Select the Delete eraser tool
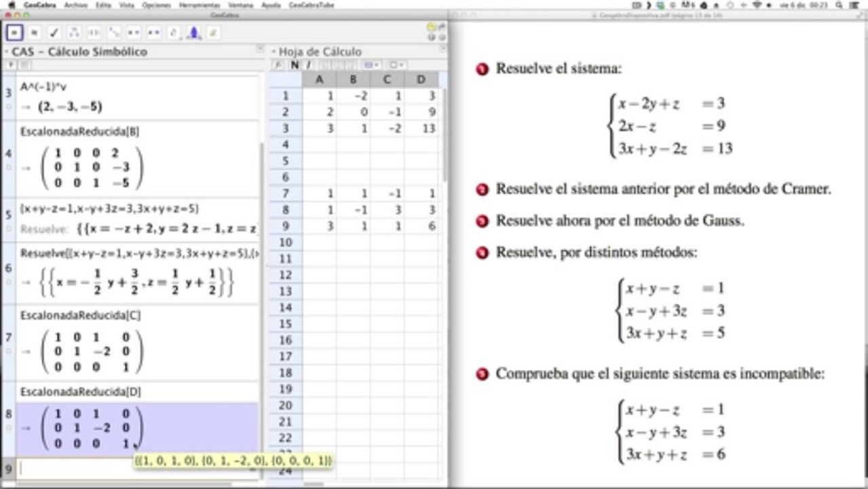Image resolution: width=868 pixels, height=489 pixels. point(214,33)
